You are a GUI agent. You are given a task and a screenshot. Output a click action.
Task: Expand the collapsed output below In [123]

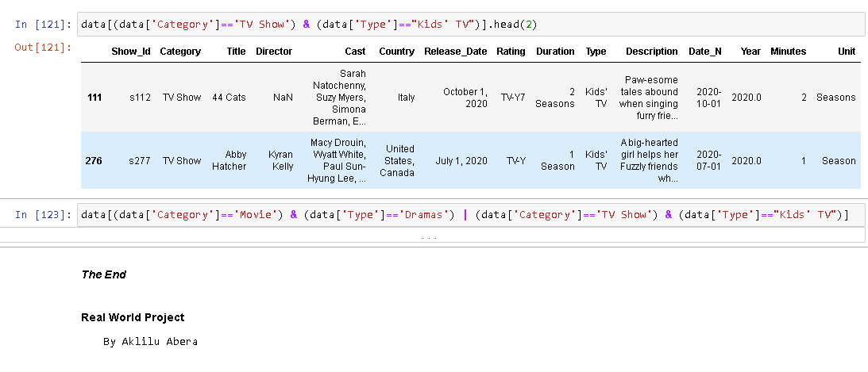(x=429, y=237)
